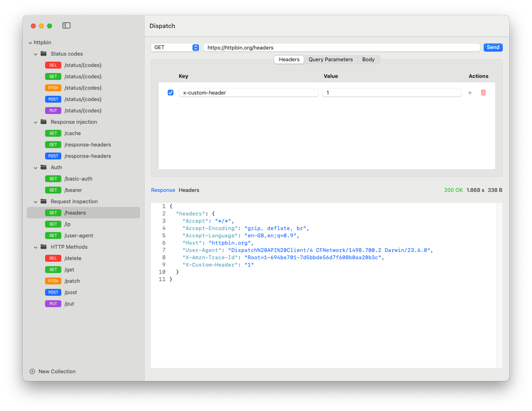The width and height of the screenshot is (532, 411).
Task: Click the plus icon beside New Collection
Action: (x=32, y=371)
